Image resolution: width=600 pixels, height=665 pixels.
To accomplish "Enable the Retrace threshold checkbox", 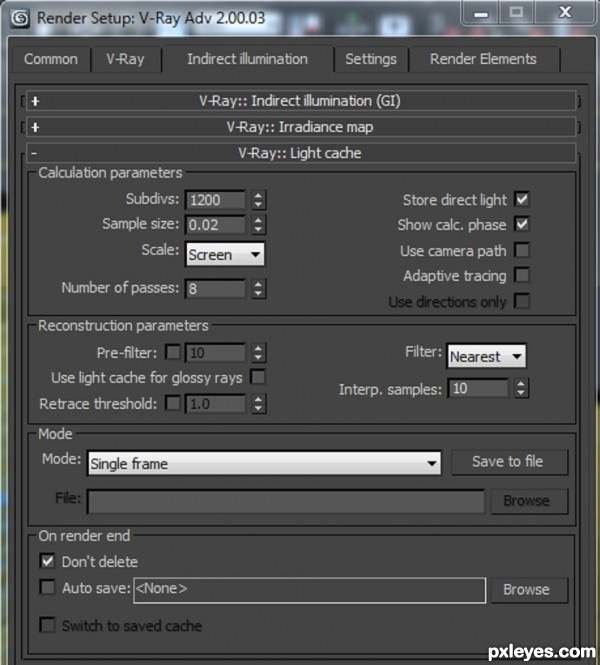I will [173, 403].
